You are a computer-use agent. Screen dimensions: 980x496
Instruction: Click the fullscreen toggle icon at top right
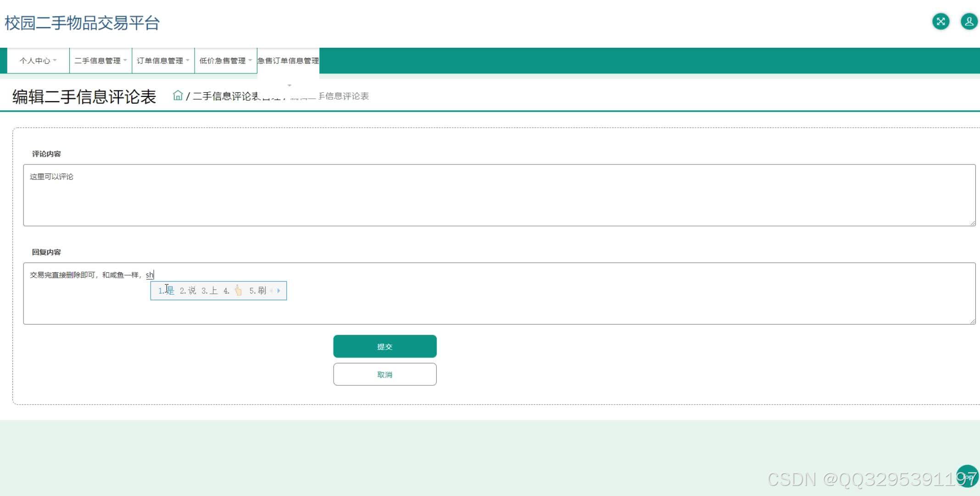click(x=941, y=22)
